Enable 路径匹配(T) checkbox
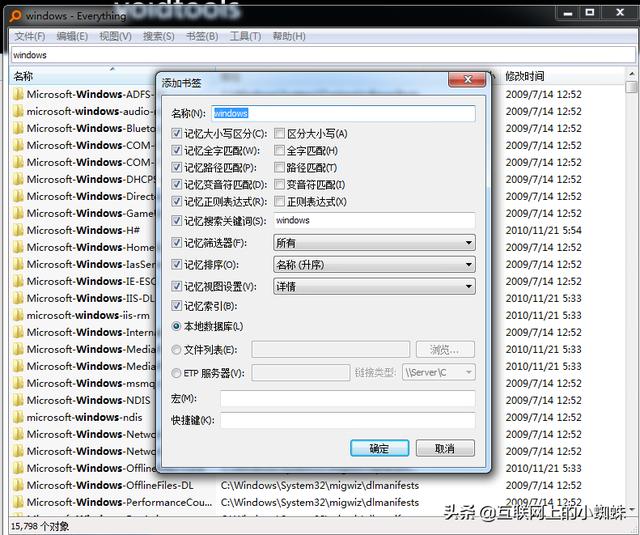The height and width of the screenshot is (535, 640). pyautogui.click(x=279, y=167)
